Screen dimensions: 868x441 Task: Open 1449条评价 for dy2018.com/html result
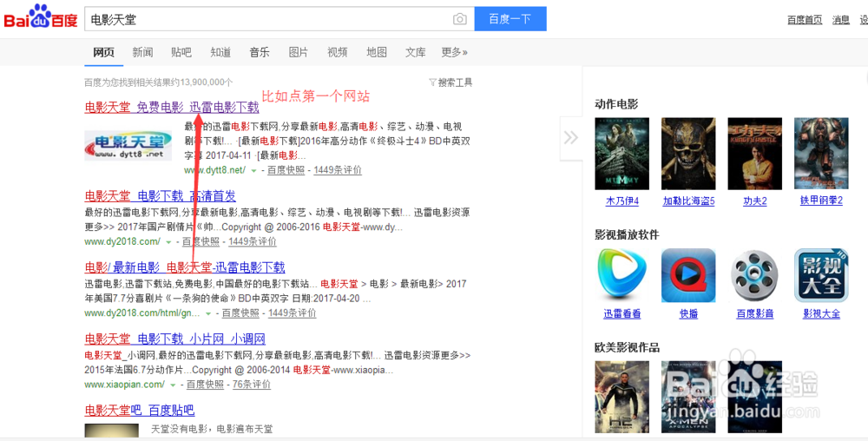click(293, 313)
